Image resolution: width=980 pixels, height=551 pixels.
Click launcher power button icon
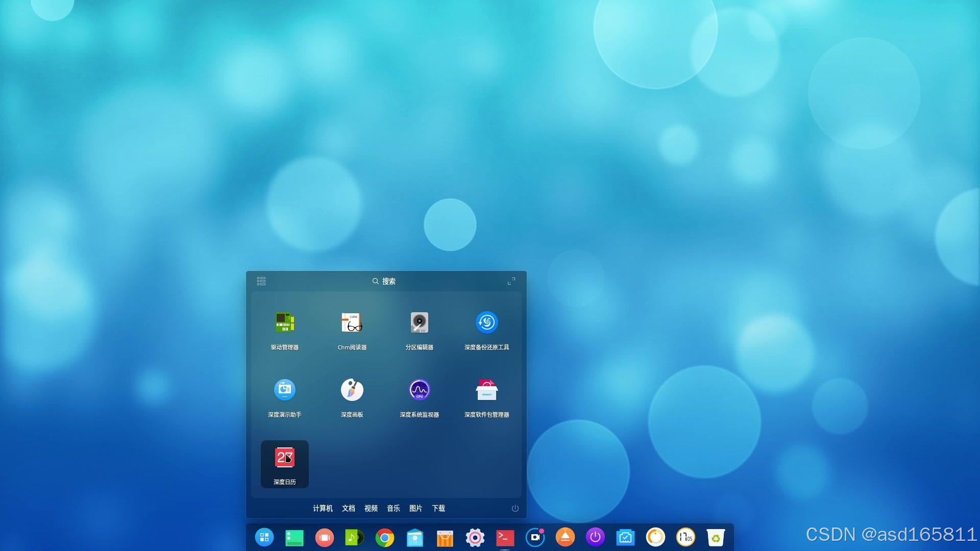[x=515, y=508]
